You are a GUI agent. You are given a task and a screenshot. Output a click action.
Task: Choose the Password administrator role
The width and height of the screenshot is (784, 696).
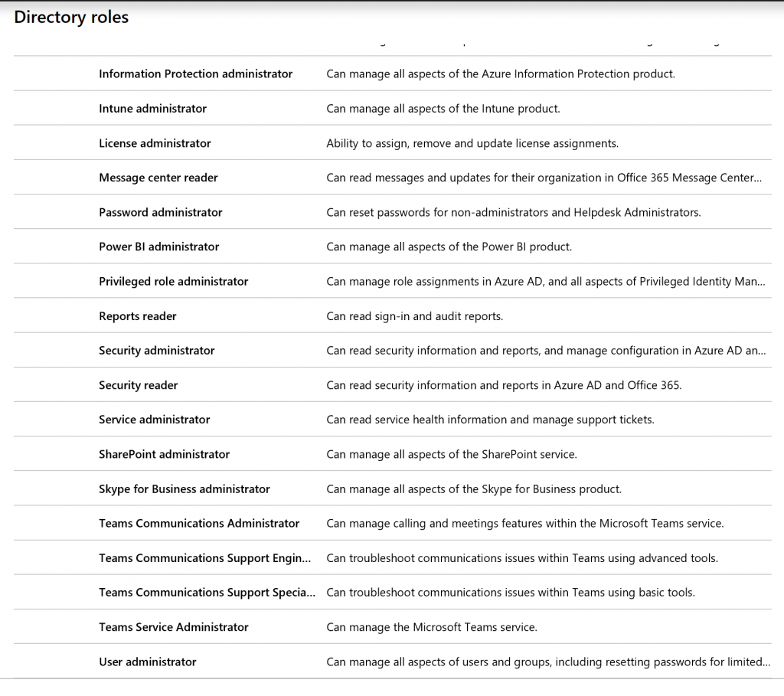[160, 212]
